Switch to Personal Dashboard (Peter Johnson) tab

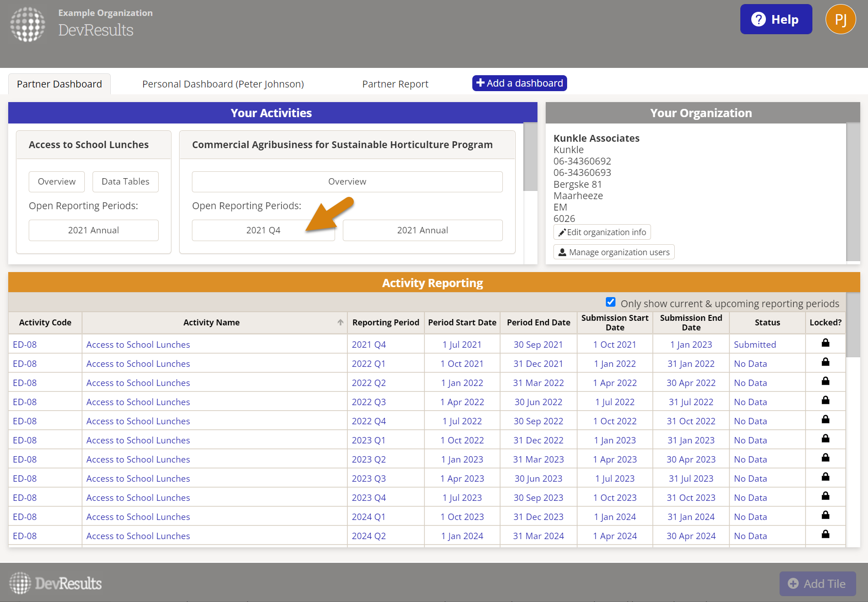(223, 84)
